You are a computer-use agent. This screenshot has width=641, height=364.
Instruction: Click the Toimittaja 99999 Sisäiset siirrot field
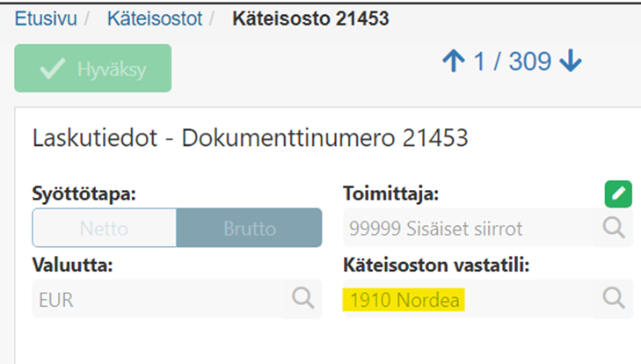tap(488, 228)
